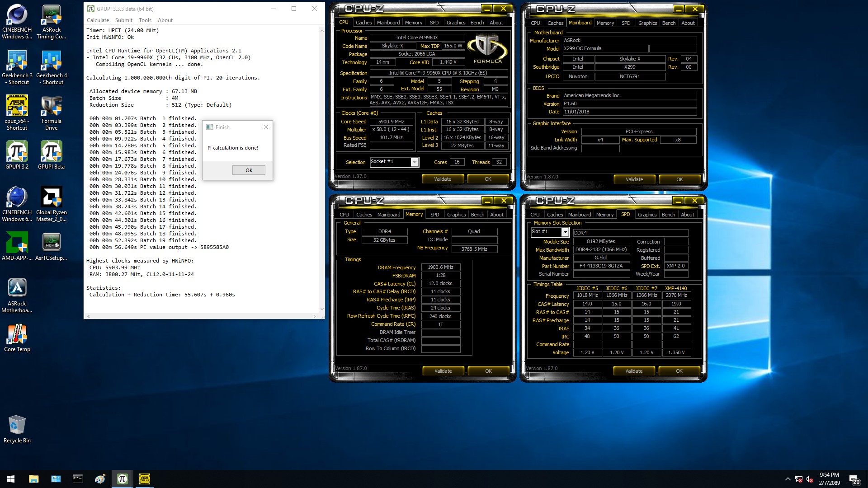The height and width of the screenshot is (488, 868).
Task: Open the CINEBENCH Windows 64 desktop icon at the top
Action: (17, 22)
